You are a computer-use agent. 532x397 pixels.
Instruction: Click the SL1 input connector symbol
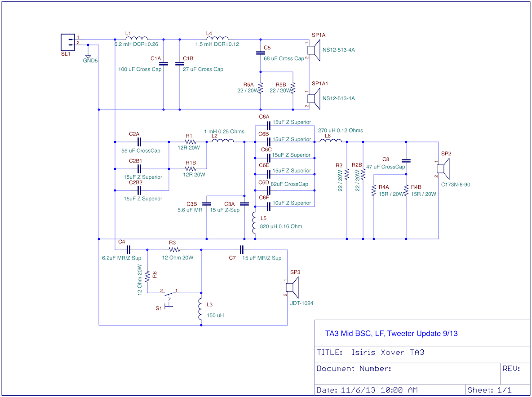pos(68,42)
